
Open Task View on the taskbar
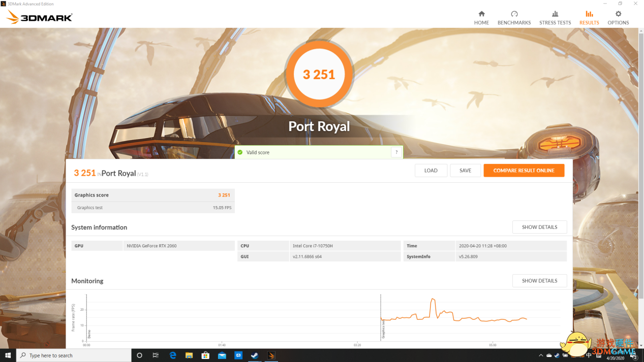[156, 355]
